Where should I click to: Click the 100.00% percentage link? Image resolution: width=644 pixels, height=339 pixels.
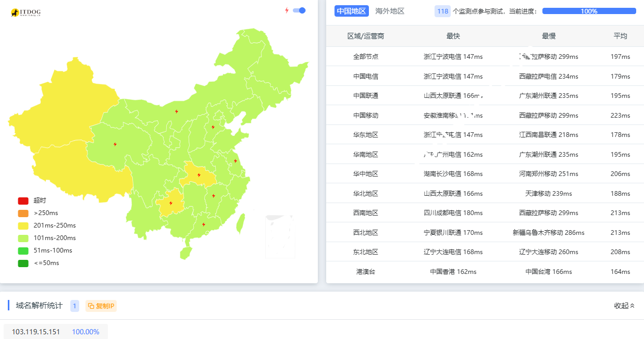[x=85, y=331]
